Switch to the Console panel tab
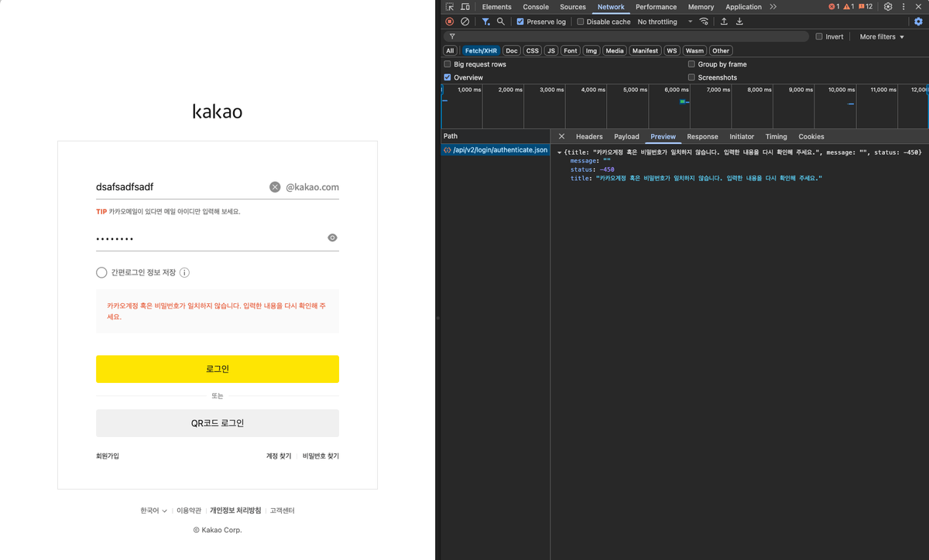929x560 pixels. pyautogui.click(x=536, y=7)
